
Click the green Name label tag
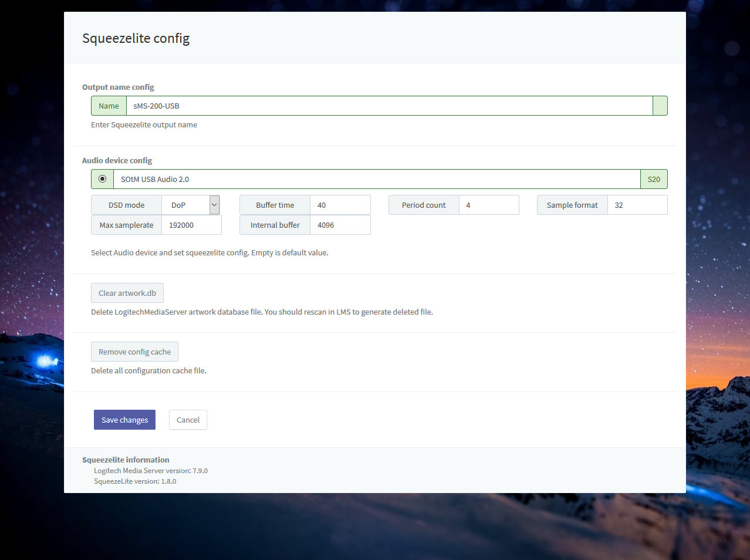click(109, 106)
